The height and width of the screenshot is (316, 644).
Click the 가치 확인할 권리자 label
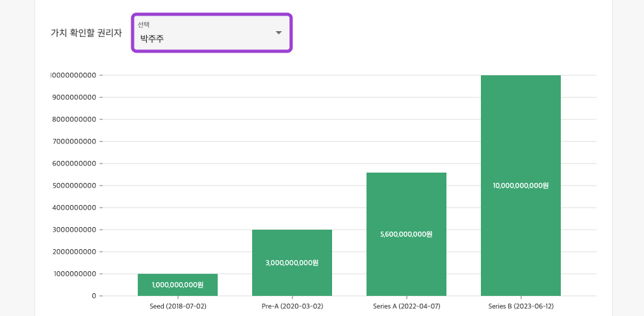(x=86, y=32)
